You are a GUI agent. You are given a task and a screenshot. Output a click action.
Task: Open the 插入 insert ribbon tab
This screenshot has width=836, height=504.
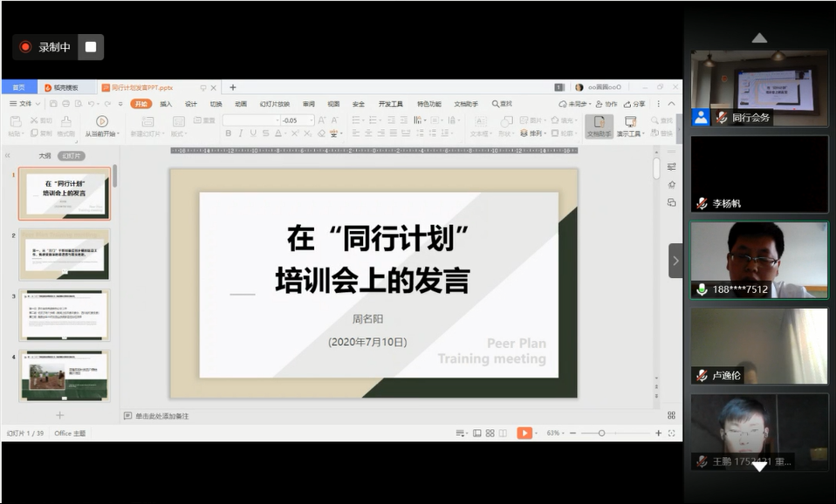click(x=166, y=104)
